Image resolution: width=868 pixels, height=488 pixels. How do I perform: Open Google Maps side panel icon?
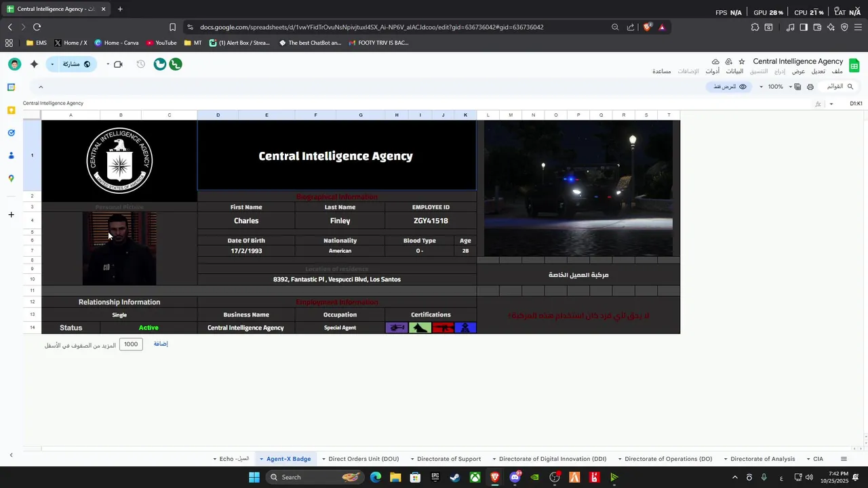(11, 178)
